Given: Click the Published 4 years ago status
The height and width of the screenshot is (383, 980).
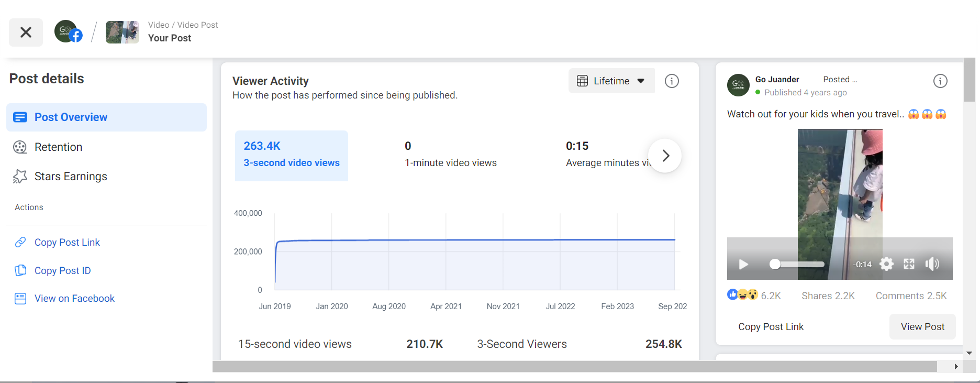Looking at the screenshot, I should click(805, 93).
